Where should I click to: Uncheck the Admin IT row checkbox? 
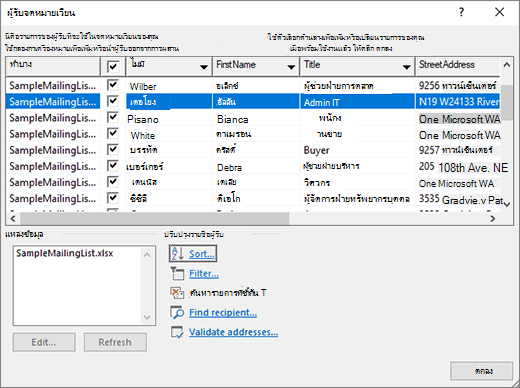pyautogui.click(x=113, y=101)
